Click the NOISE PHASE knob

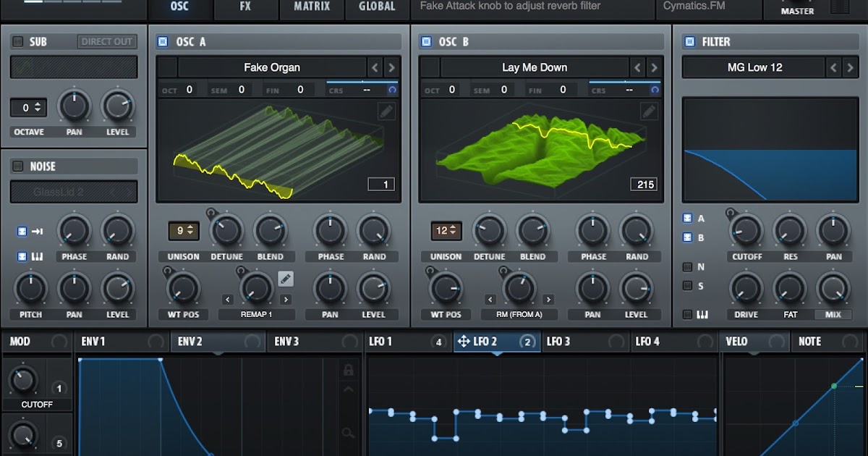point(75,232)
